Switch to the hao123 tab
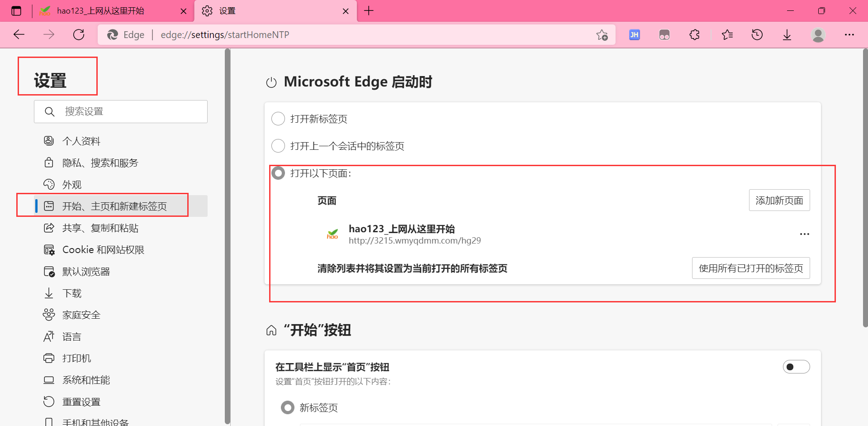The height and width of the screenshot is (426, 868). tap(109, 11)
